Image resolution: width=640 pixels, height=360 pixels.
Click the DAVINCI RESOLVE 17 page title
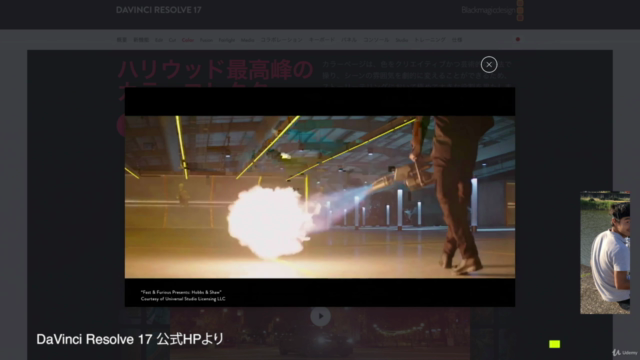coord(158,10)
